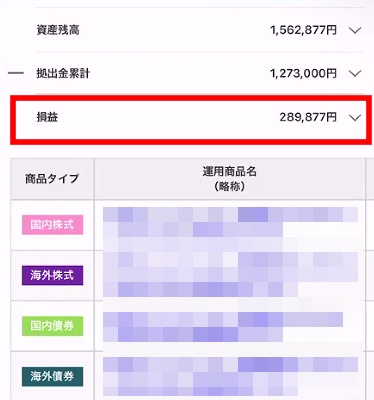Click the 1,562,877円 balance amount

tap(303, 30)
